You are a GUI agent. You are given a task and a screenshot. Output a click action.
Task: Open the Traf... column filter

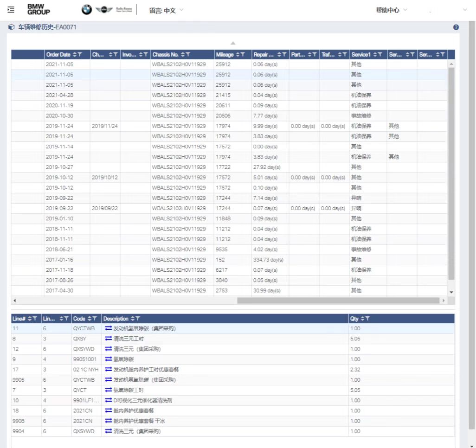pyautogui.click(x=345, y=55)
